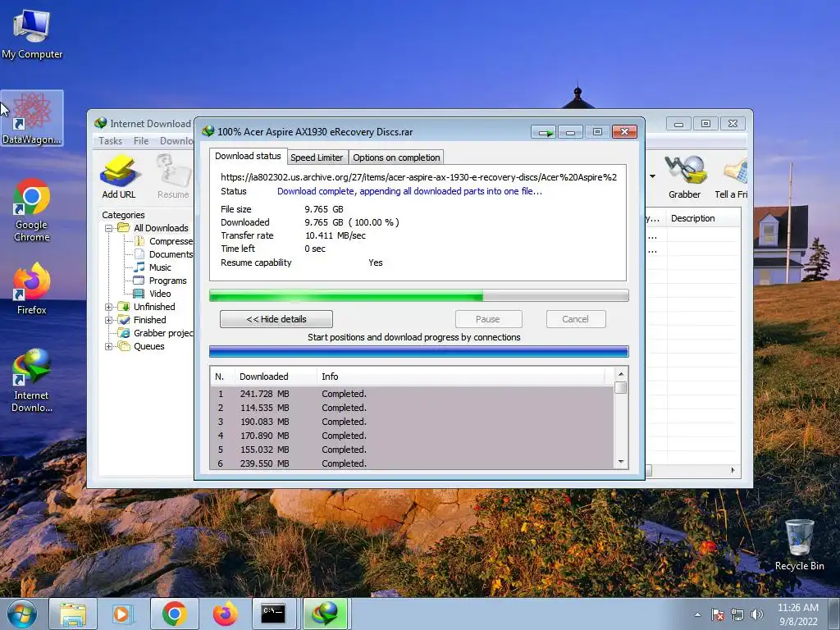Select the Music category
Screen dimensions: 840x630
coord(153,267)
